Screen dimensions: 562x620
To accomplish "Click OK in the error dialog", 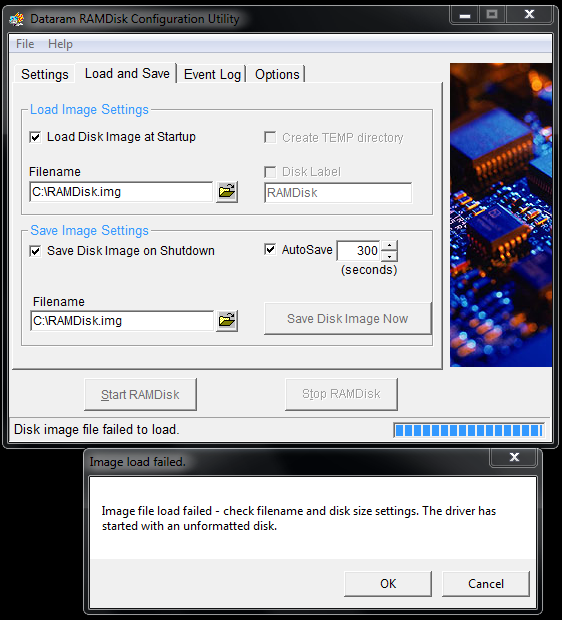I will point(388,584).
